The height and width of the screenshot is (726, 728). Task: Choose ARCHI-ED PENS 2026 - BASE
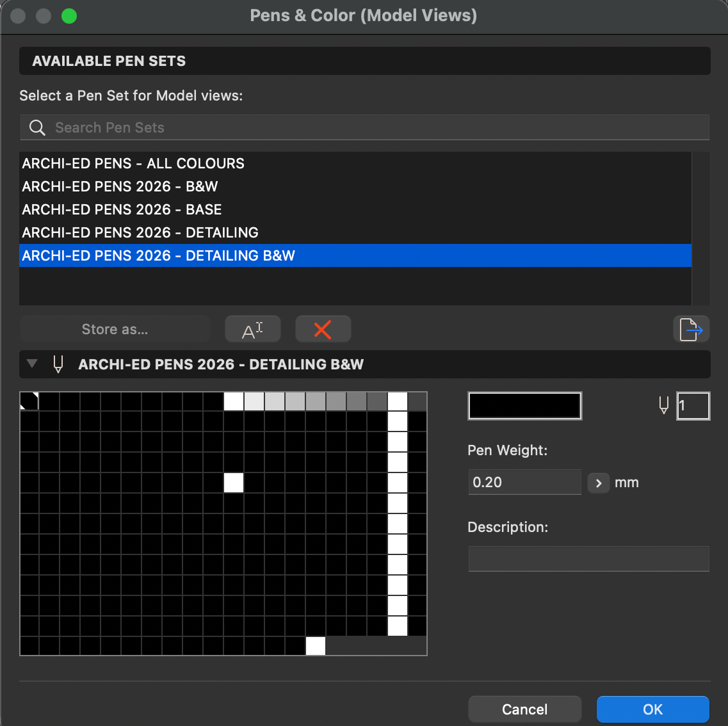pos(122,209)
